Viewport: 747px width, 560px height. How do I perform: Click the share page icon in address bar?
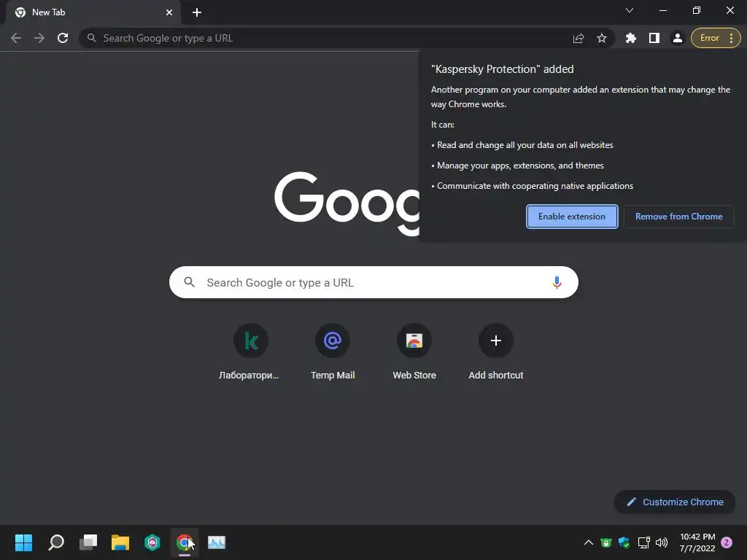coord(578,38)
